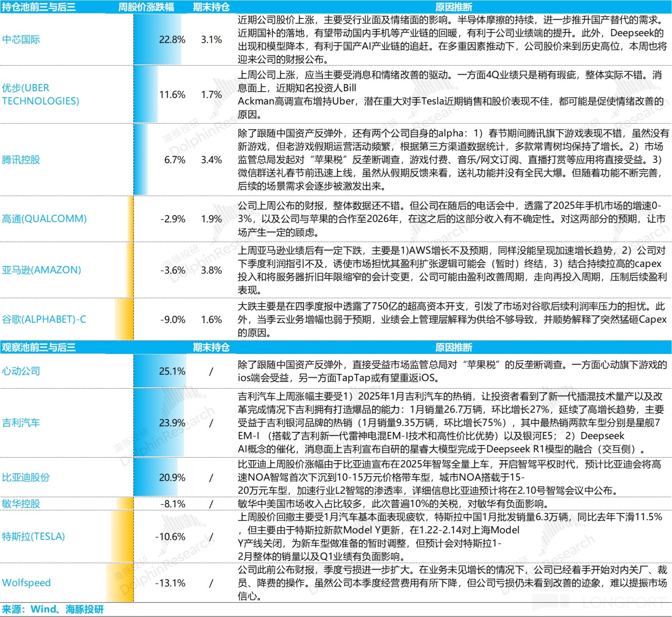The width and height of the screenshot is (672, 617).
Task: Click the 谷歌(ALPHABET)-C label
Action: (44, 319)
